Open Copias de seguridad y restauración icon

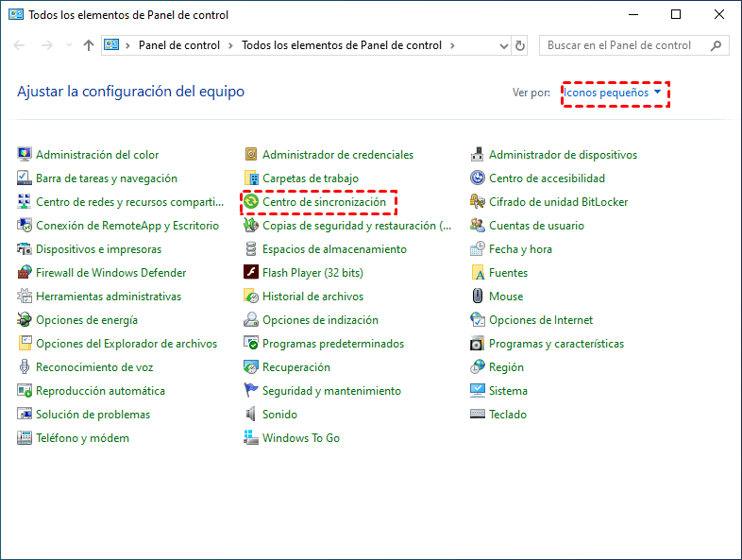pyautogui.click(x=251, y=226)
